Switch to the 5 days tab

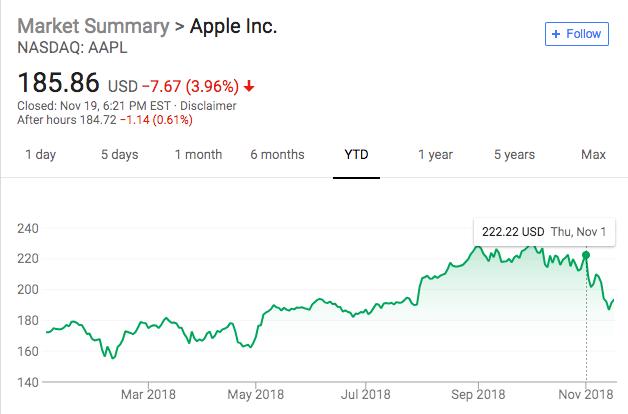pos(119,155)
